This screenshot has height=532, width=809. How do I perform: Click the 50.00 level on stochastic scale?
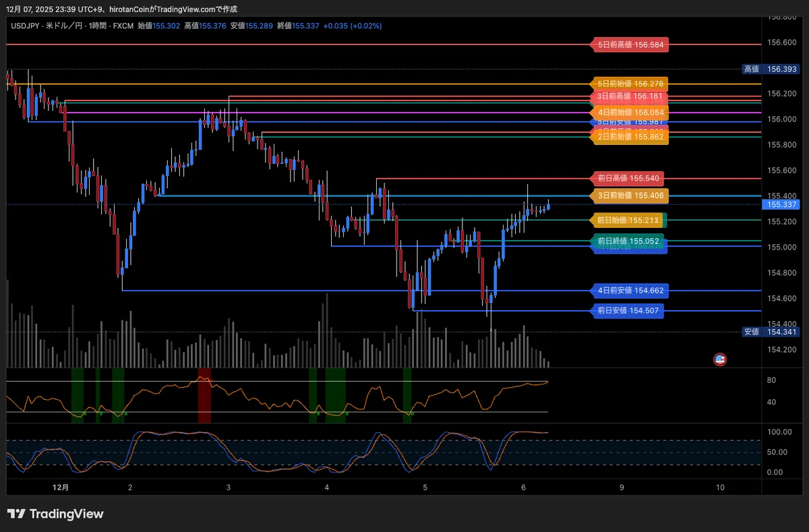777,452
